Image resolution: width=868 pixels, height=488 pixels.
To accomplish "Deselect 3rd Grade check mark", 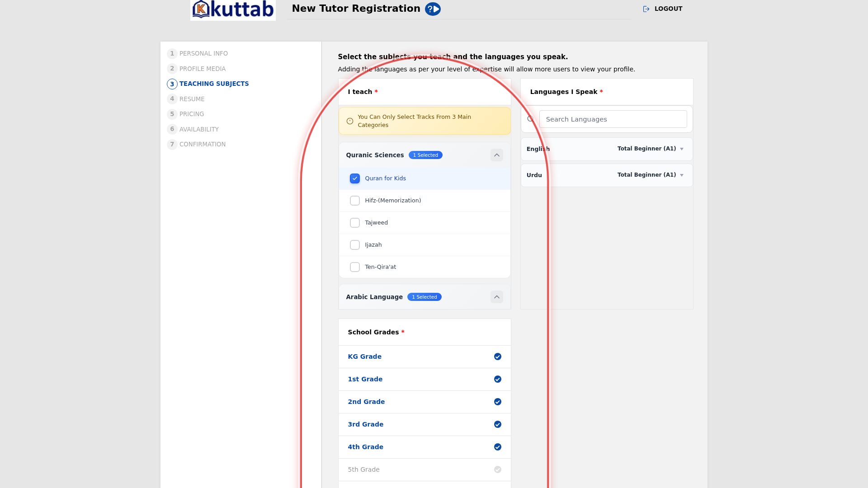I will (498, 424).
